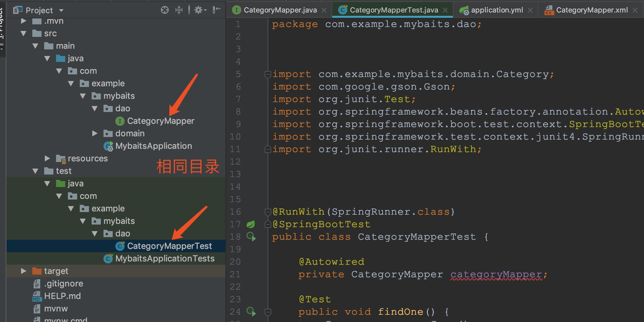
Task: Close the CategoryMapper.xml tab
Action: 635,10
